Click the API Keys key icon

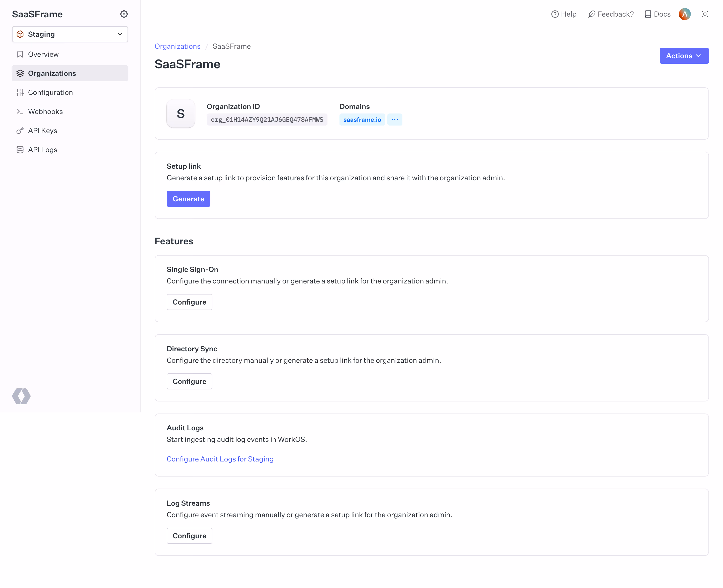click(x=20, y=130)
